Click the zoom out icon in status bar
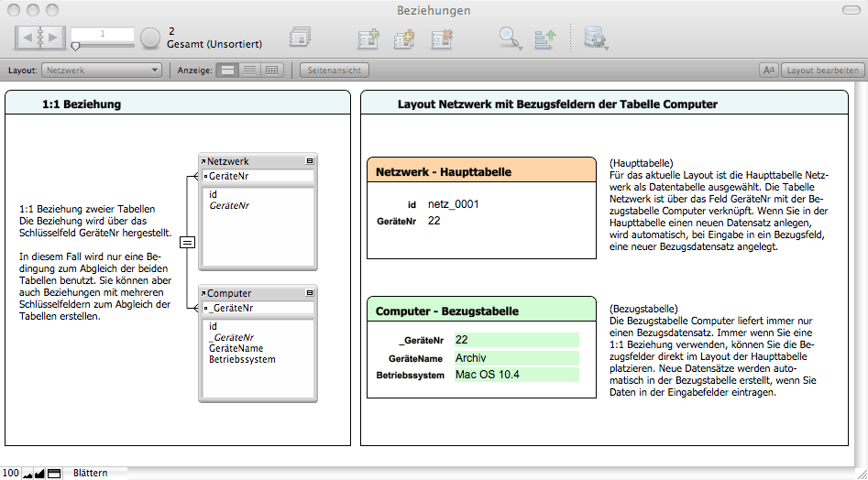This screenshot has height=480, width=868. click(27, 474)
